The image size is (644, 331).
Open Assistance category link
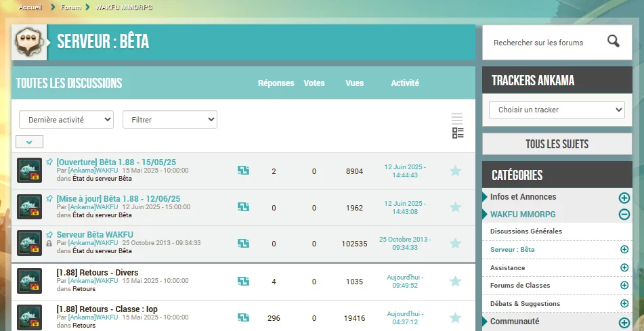coord(507,268)
